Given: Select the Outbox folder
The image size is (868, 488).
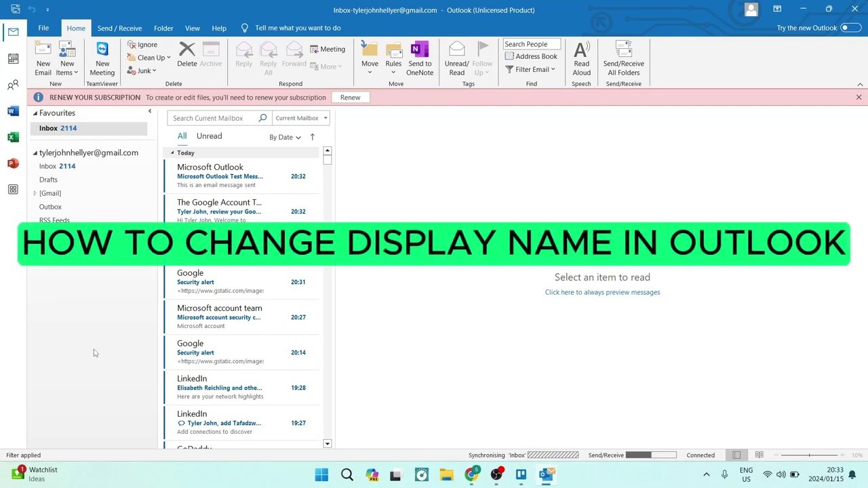Looking at the screenshot, I should click(50, 207).
